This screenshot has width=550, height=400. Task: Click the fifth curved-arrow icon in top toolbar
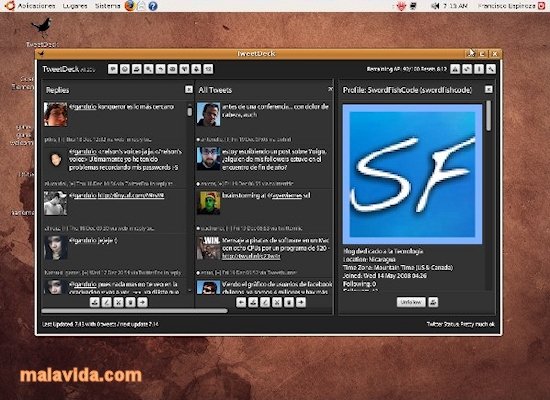[x=160, y=69]
